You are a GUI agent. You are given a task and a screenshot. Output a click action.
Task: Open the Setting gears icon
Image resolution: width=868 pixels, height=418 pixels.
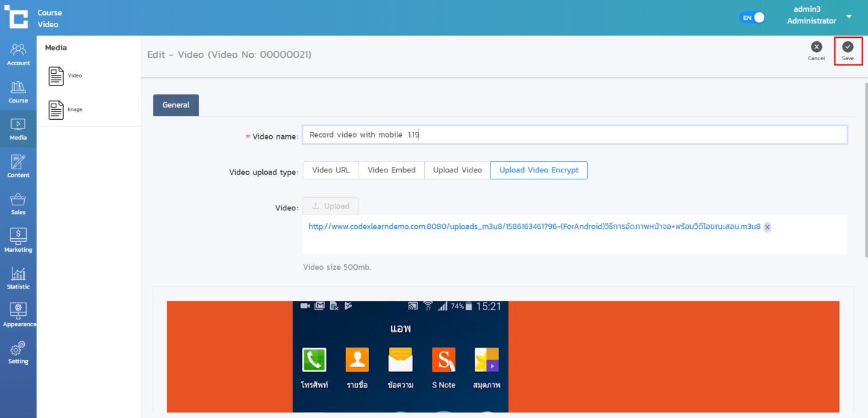18,352
